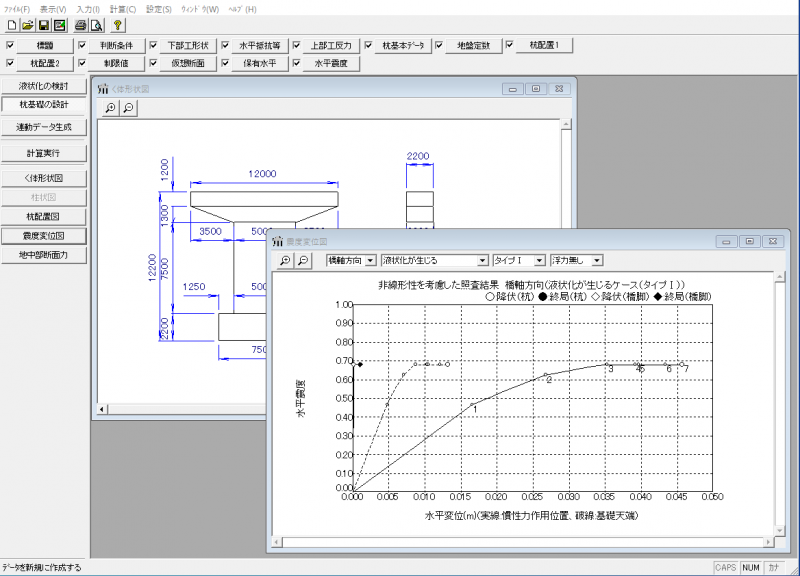Zoom in on the 震度変位図 graph

[285, 260]
